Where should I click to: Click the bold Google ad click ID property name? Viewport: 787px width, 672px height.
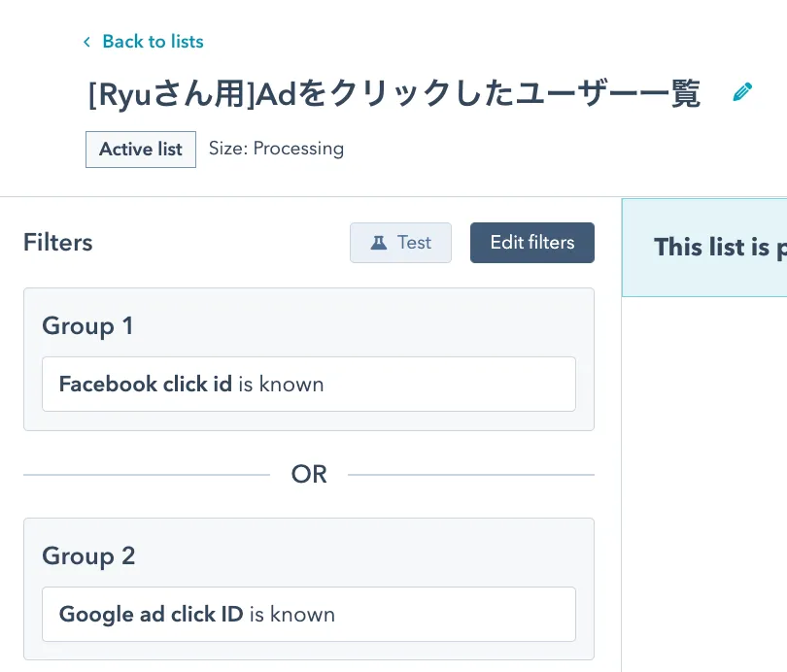[151, 614]
